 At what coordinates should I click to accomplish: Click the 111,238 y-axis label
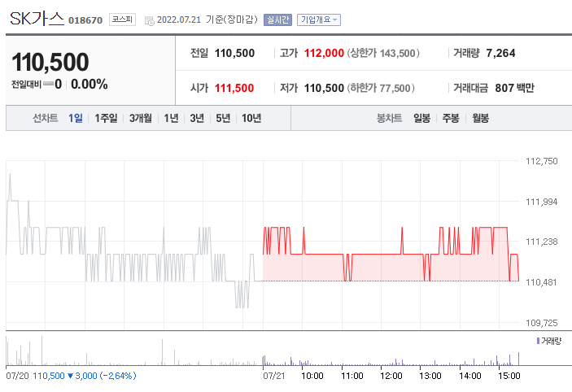click(x=541, y=242)
